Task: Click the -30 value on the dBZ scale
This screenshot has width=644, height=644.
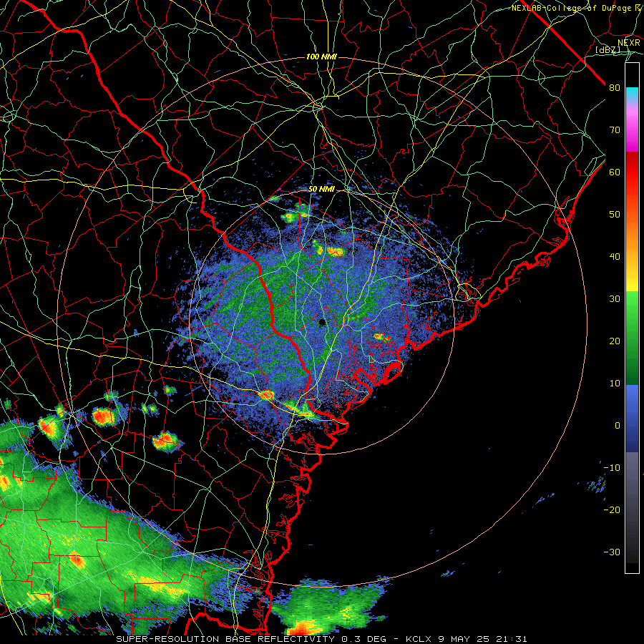Action: (x=612, y=552)
